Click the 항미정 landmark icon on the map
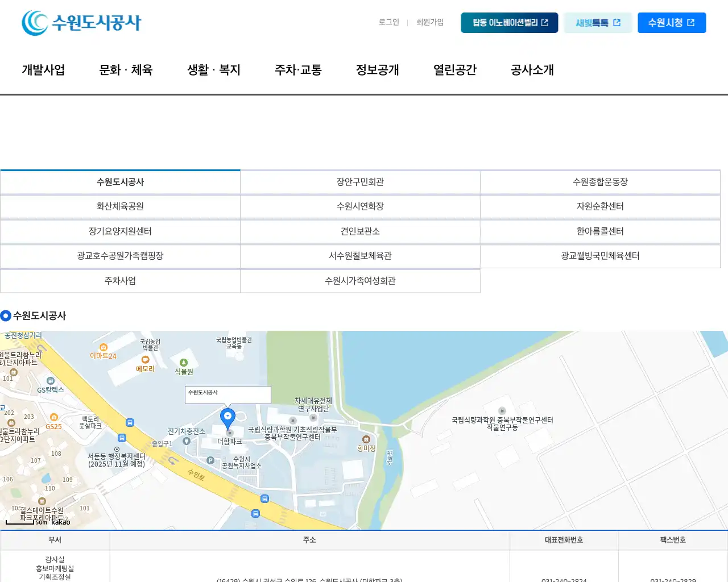728x582 pixels. (366, 439)
